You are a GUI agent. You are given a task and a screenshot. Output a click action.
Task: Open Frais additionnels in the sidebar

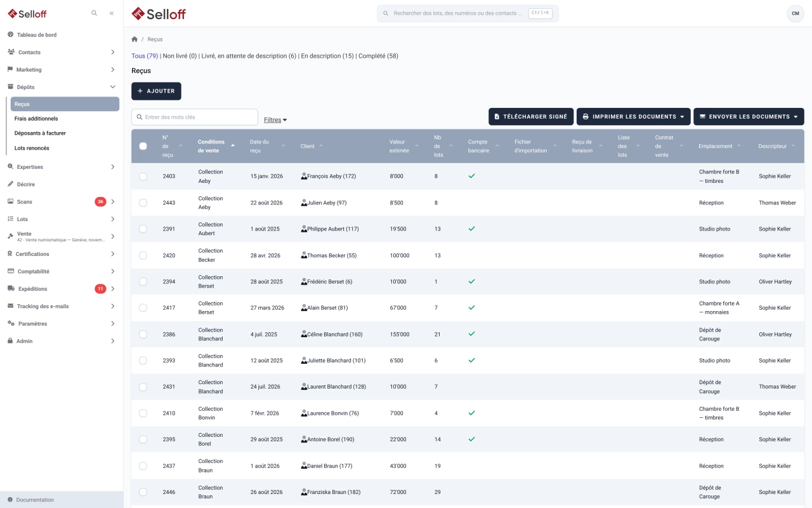coord(36,119)
